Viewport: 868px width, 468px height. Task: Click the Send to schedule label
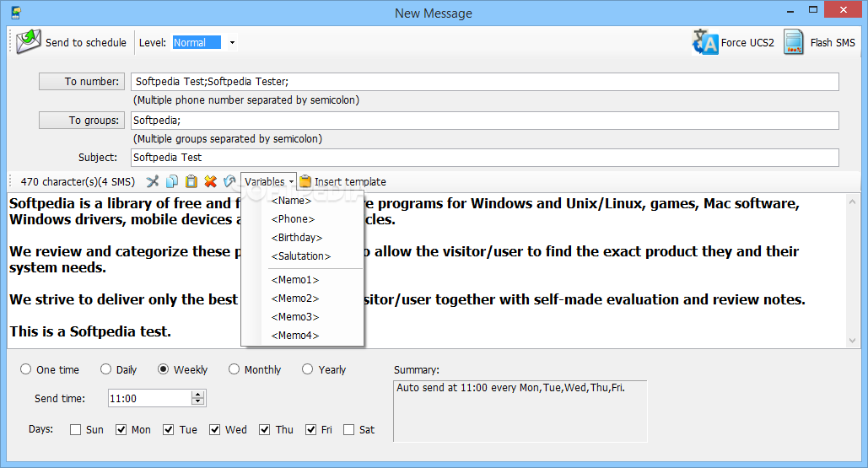(x=86, y=43)
